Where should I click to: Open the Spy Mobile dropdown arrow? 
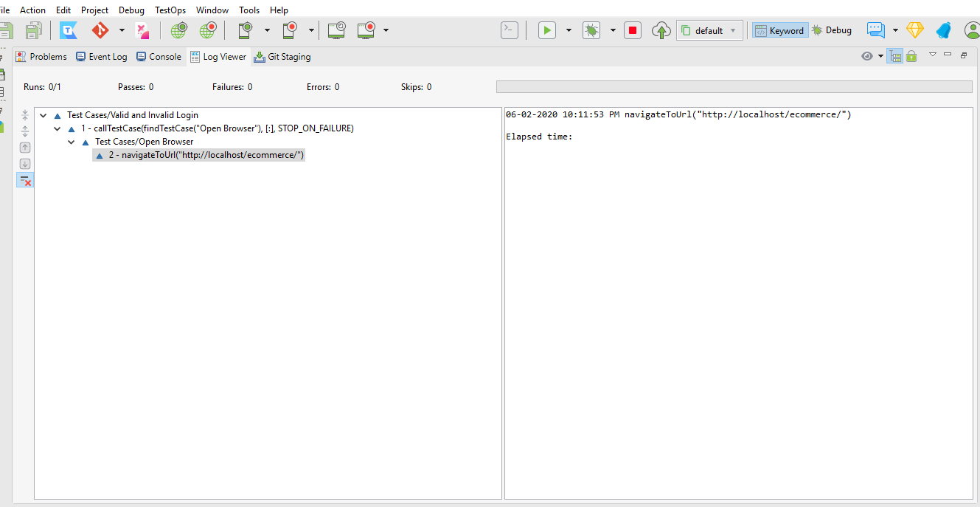(267, 31)
